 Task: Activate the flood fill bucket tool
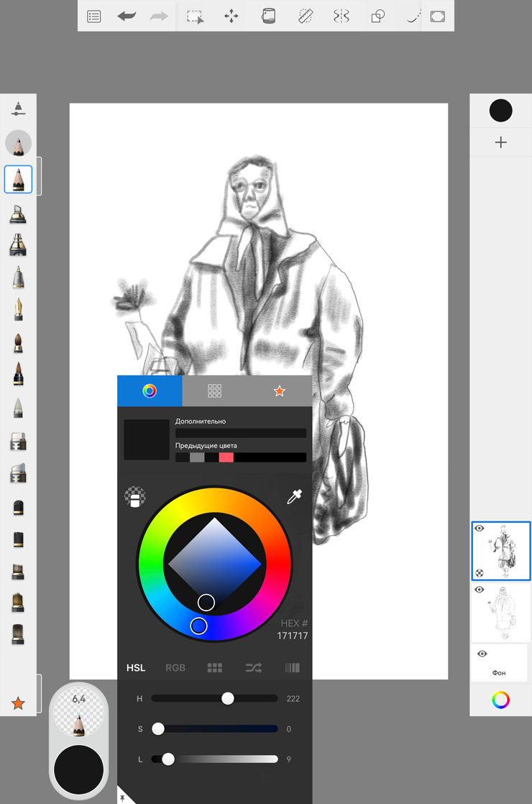tap(268, 16)
